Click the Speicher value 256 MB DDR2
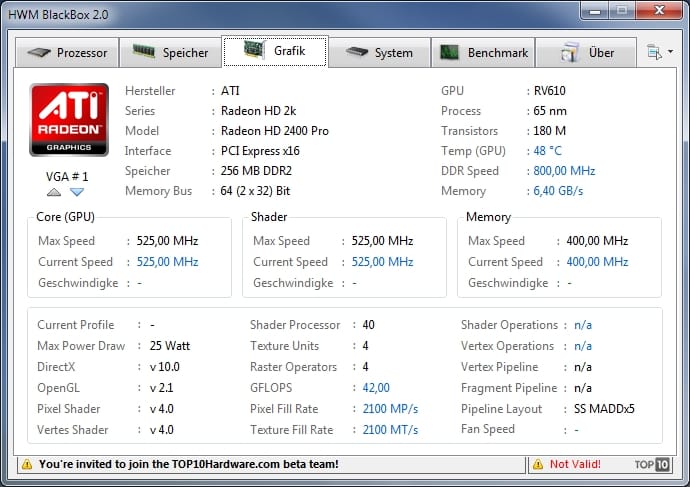This screenshot has width=690, height=487. click(x=256, y=171)
